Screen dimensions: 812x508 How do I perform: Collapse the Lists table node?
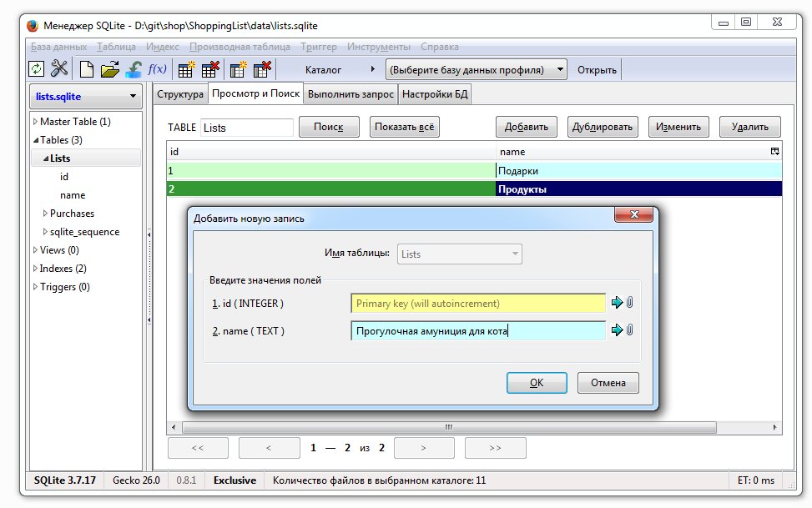[x=46, y=158]
